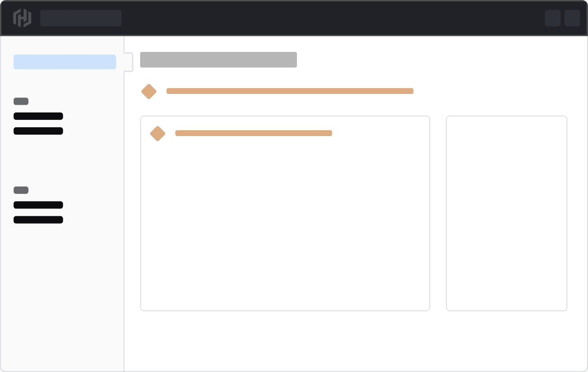Image resolution: width=588 pixels, height=372 pixels.
Task: Select the upper black item in the second sidebar group
Action: (38, 205)
